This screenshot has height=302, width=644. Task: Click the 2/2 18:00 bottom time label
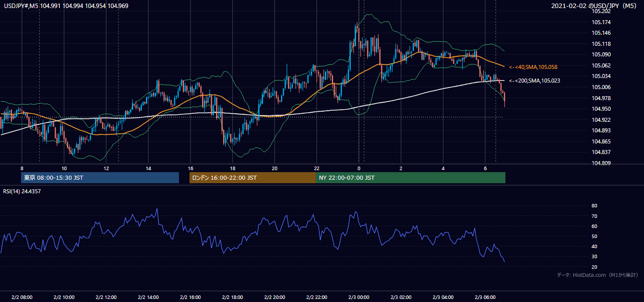click(232, 297)
